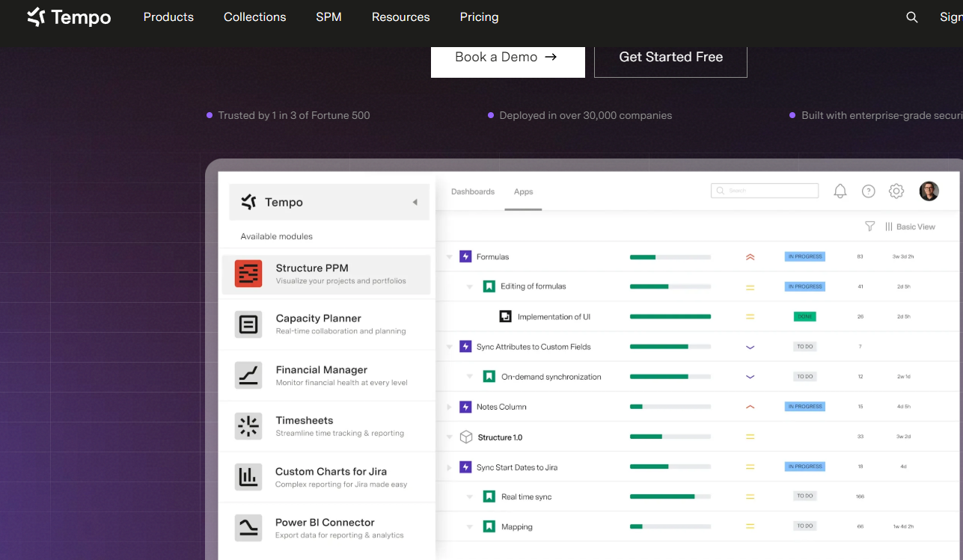
Task: Click the Formulas IN PROGRESS status badge
Action: [x=805, y=256]
